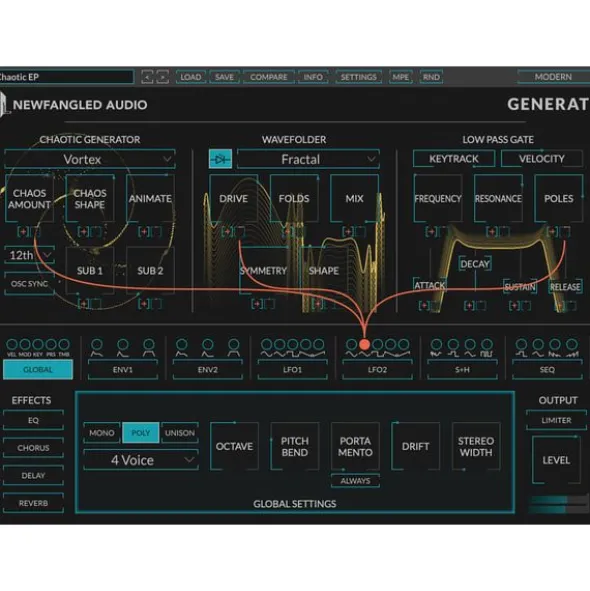The height and width of the screenshot is (591, 590).
Task: Open the 4 Voice count dropdown
Action: (x=141, y=460)
